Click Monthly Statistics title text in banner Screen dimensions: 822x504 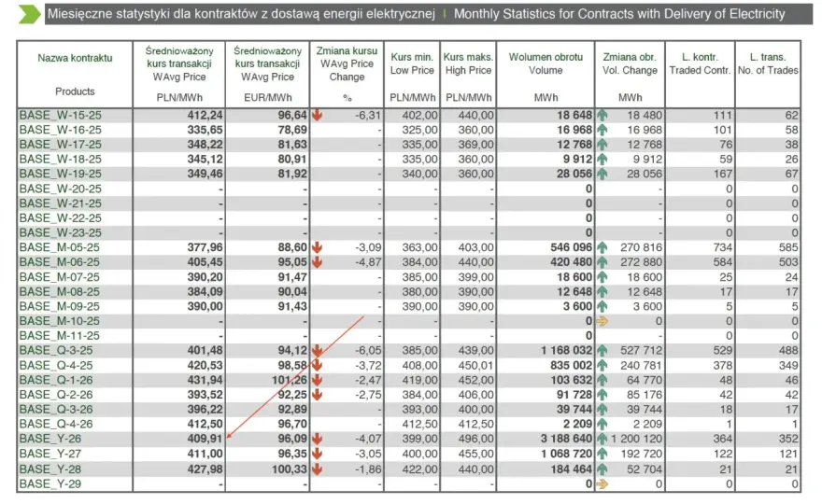click(619, 14)
